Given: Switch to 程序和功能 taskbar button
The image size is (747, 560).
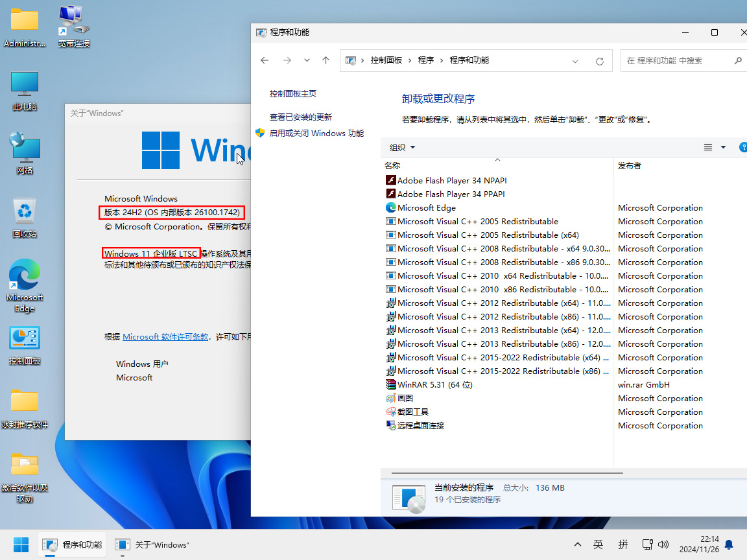Looking at the screenshot, I should (73, 544).
